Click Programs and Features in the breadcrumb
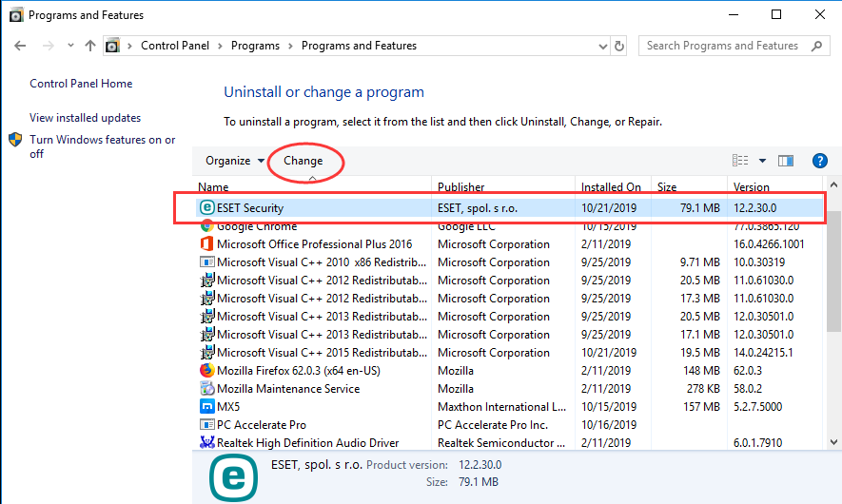Image resolution: width=842 pixels, height=504 pixels. pos(359,46)
